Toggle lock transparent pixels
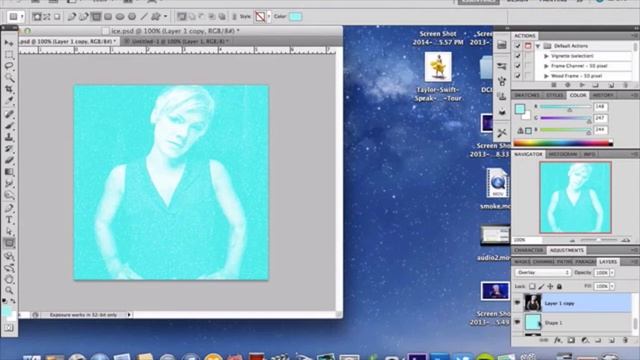Screen dimensions: 640x360 point(532,287)
